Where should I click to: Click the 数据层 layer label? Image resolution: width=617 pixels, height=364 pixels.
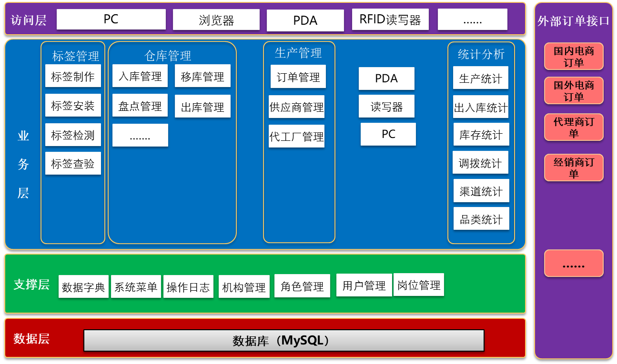click(31, 339)
